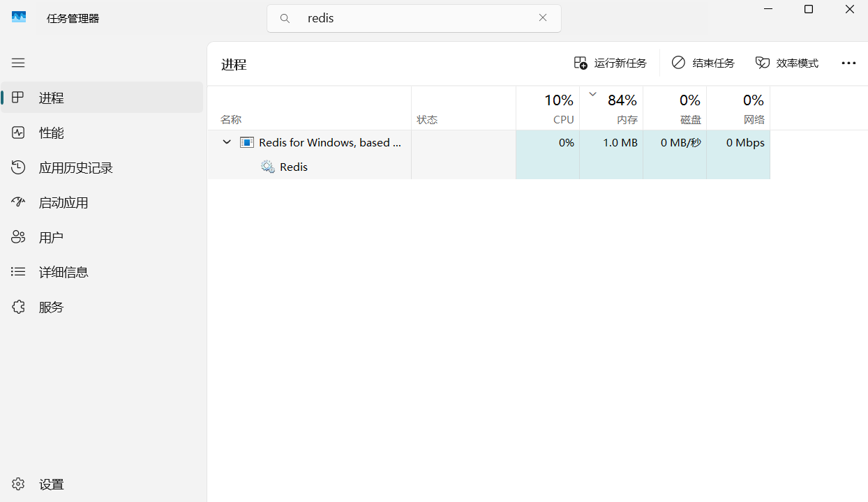This screenshot has width=868, height=502.
Task: Click the 0 Mbps network value
Action: click(745, 142)
